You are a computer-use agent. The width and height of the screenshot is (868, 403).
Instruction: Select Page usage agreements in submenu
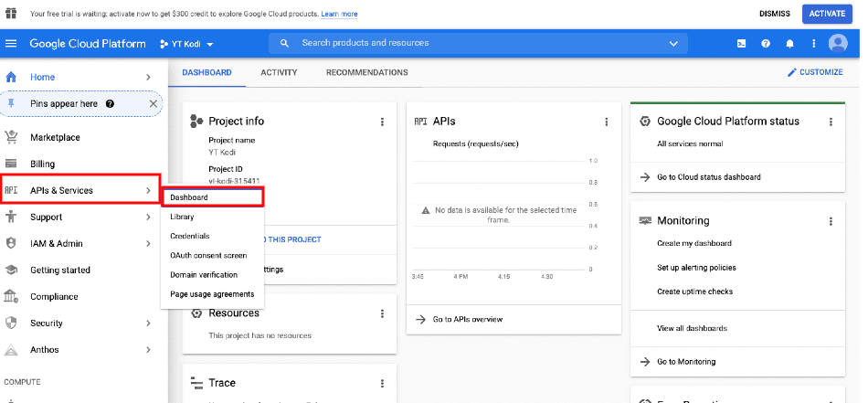tap(213, 294)
